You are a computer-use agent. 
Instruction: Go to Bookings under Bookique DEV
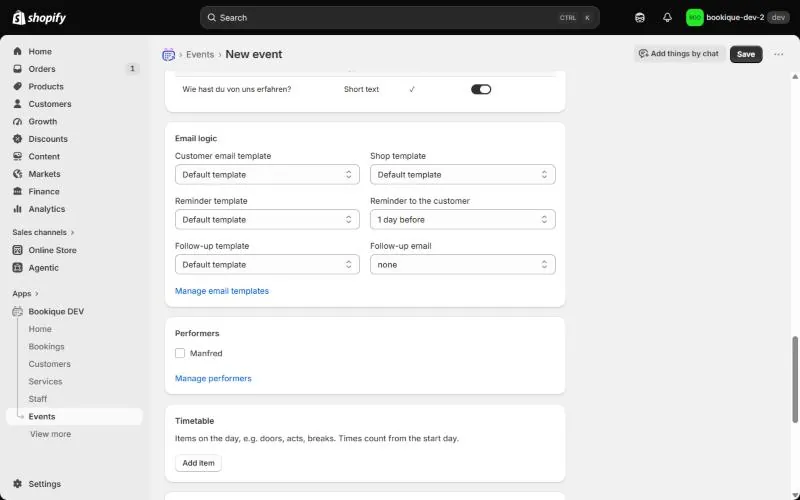coord(46,346)
